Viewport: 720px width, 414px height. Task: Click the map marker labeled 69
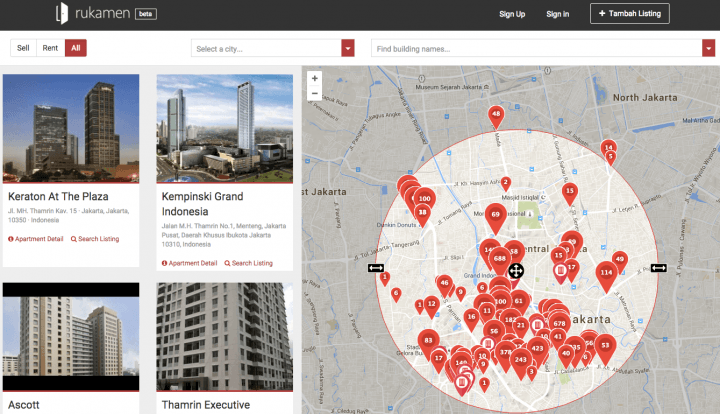click(495, 216)
